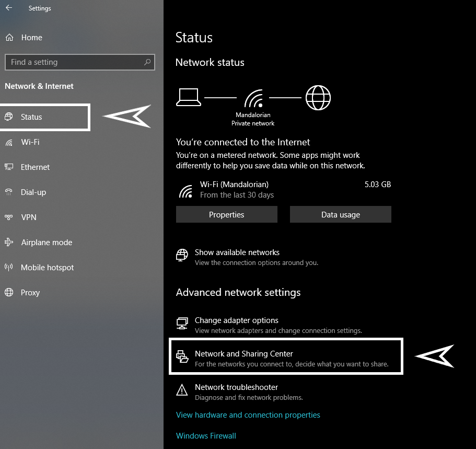Focus the Find a setting search box
Viewport: 476px width, 449px height.
pos(80,62)
